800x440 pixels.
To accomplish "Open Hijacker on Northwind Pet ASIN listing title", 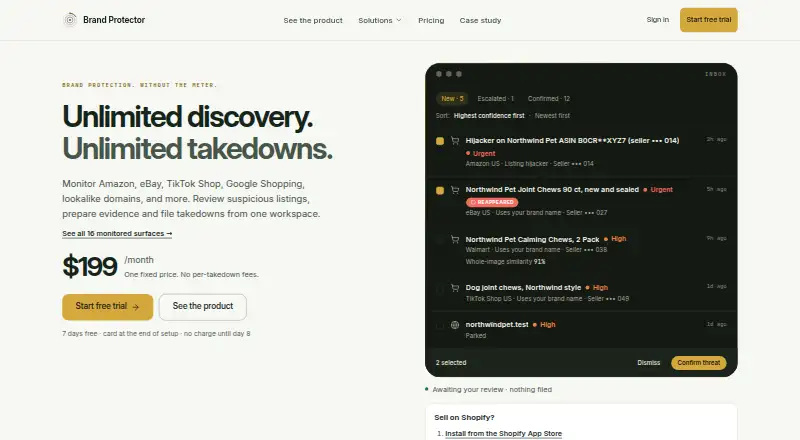I will click(x=572, y=141).
